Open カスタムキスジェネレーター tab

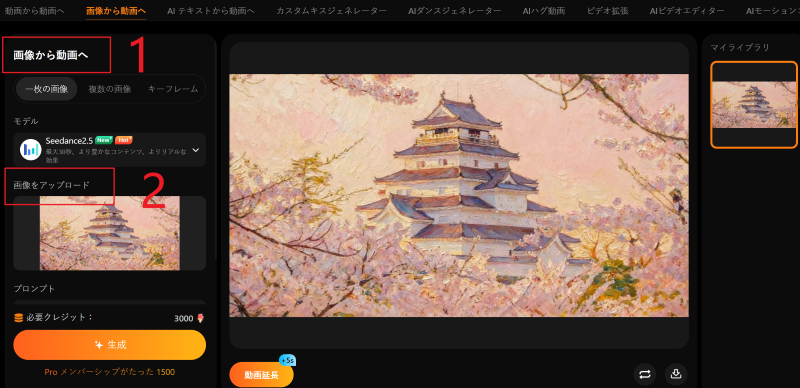pyautogui.click(x=331, y=10)
